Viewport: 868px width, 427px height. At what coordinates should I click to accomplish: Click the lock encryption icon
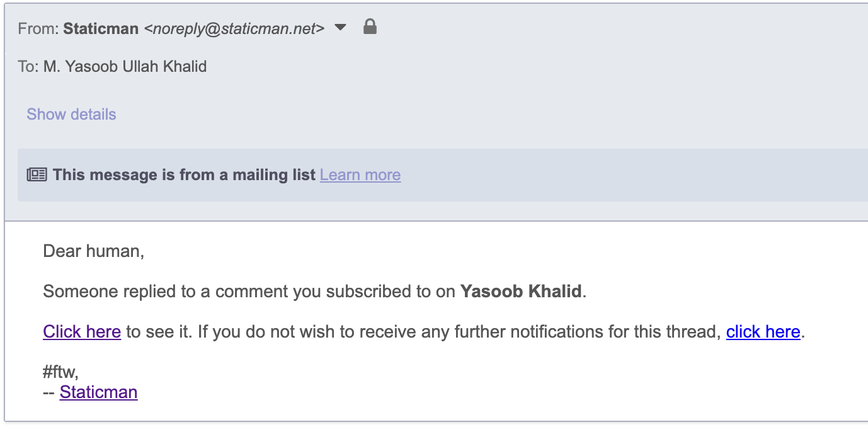pyautogui.click(x=370, y=27)
